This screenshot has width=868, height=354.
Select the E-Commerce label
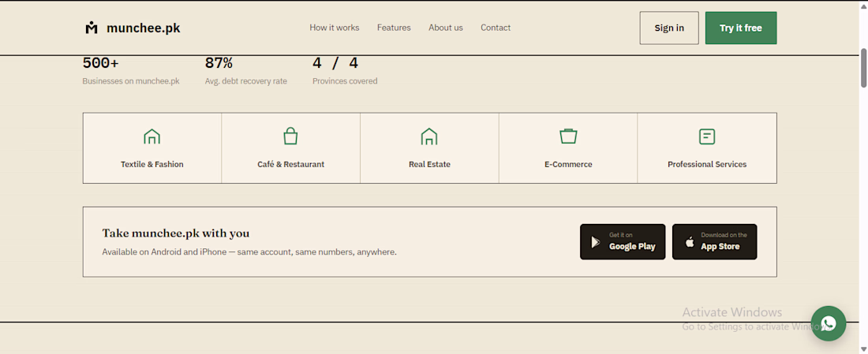(568, 164)
